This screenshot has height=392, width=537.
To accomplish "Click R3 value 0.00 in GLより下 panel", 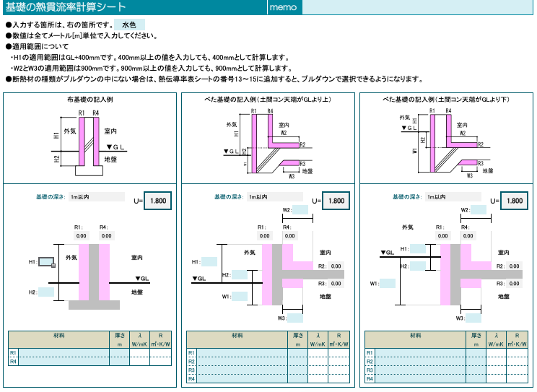I will click(515, 284).
